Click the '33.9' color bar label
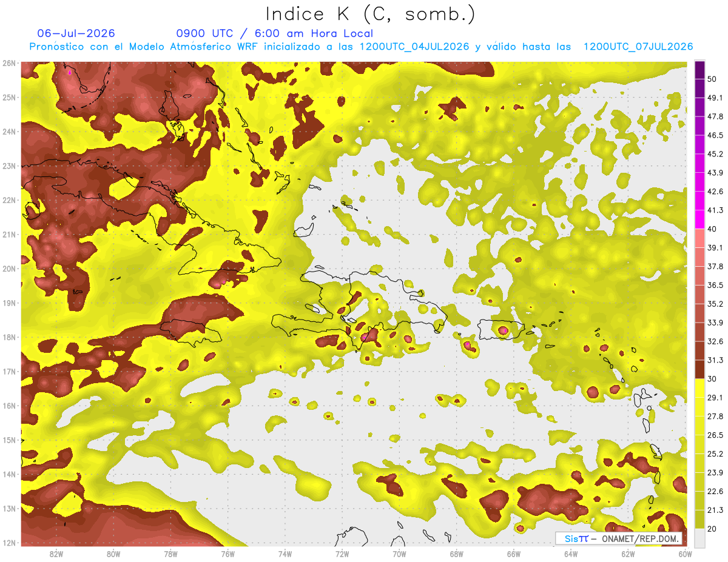The image size is (728, 562). 715,323
